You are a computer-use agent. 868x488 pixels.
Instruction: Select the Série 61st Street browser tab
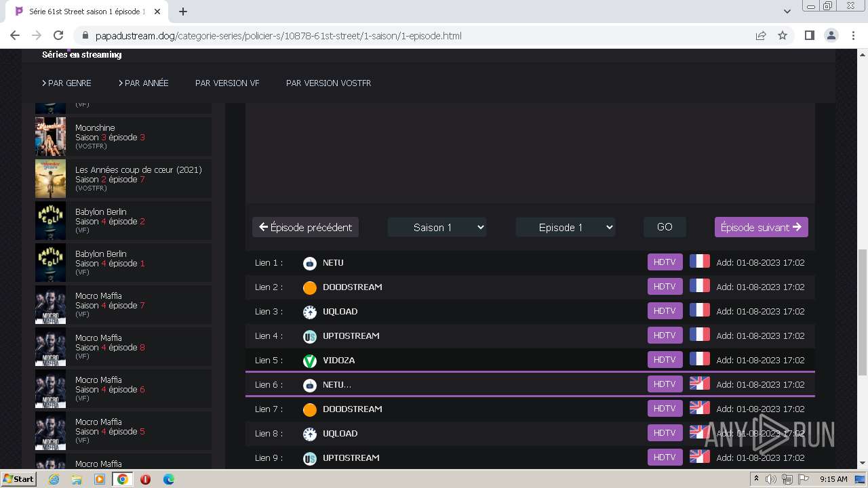click(87, 12)
